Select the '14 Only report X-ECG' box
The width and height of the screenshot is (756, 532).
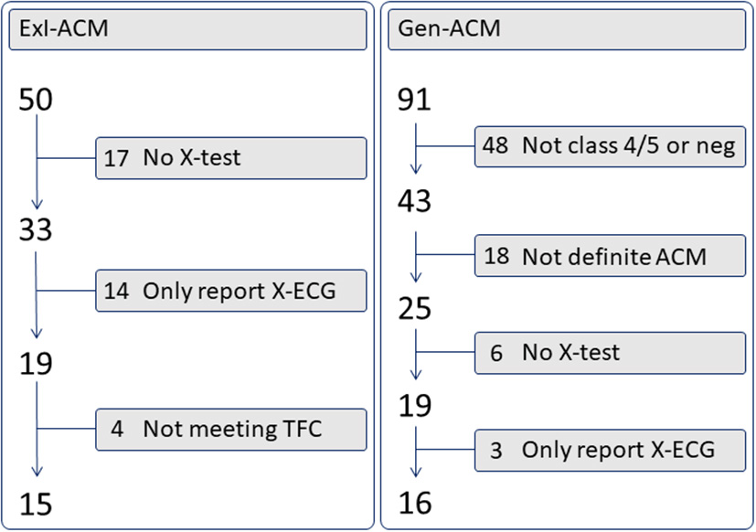coord(230,291)
